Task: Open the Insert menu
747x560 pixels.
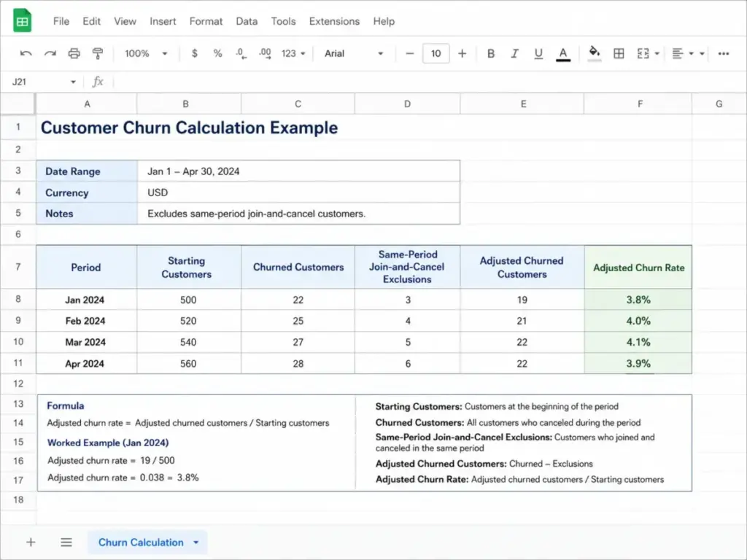Action: (163, 21)
